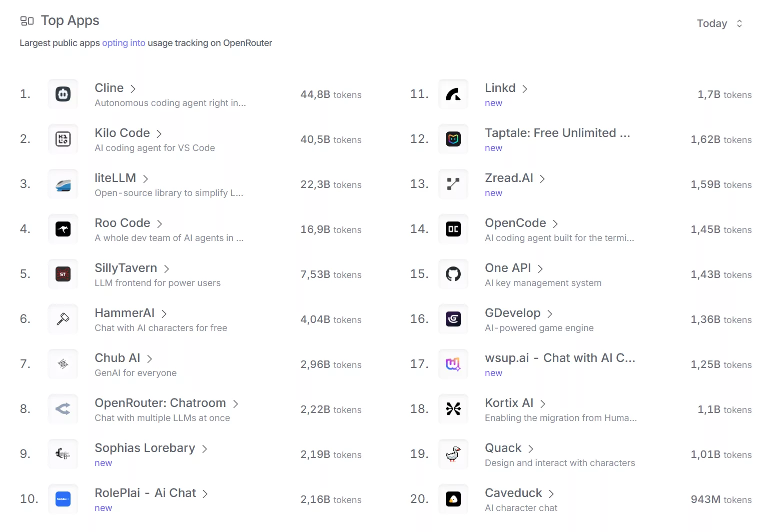The height and width of the screenshot is (532, 780).
Task: Click the Kilo Code app icon
Action: coord(63,139)
